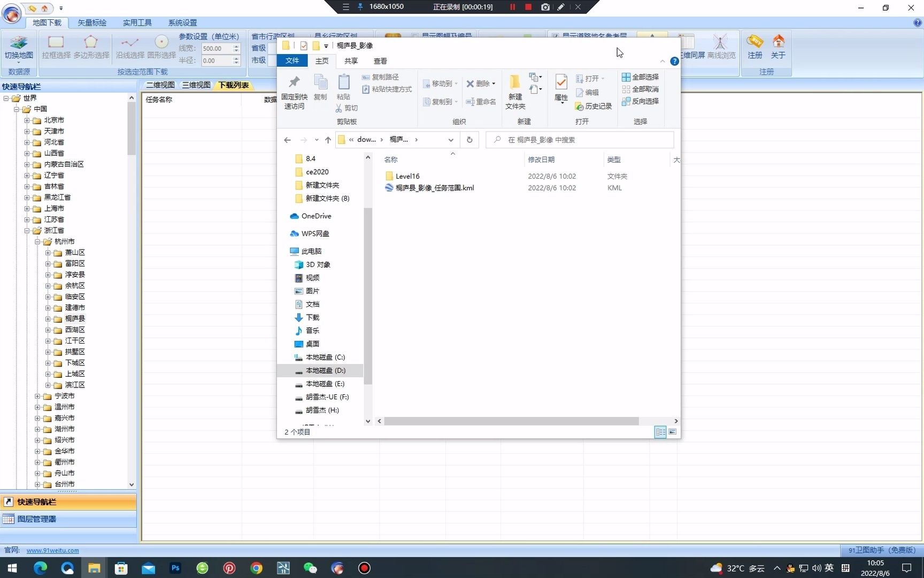Click the Explorer back arrow
This screenshot has height=578, width=924.
tap(288, 140)
